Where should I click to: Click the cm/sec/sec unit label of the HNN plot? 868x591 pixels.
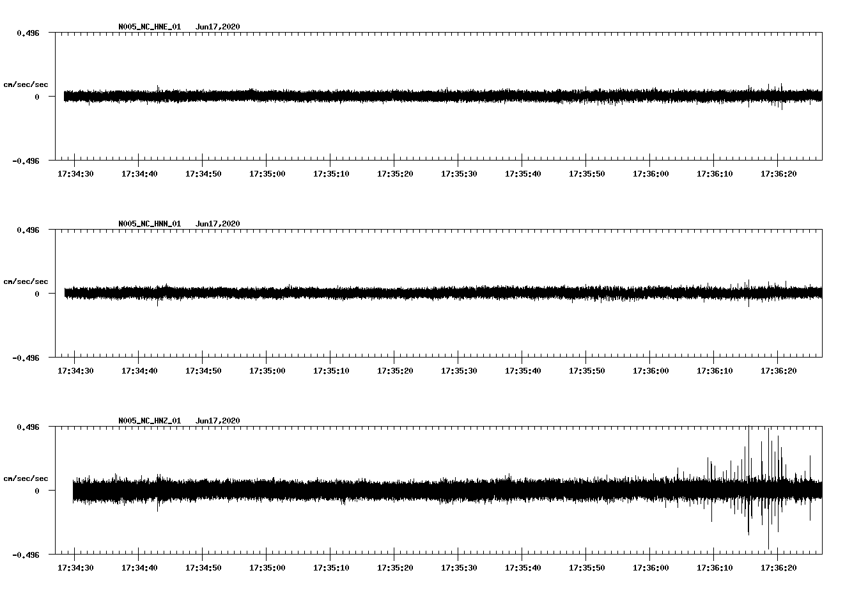(26, 281)
